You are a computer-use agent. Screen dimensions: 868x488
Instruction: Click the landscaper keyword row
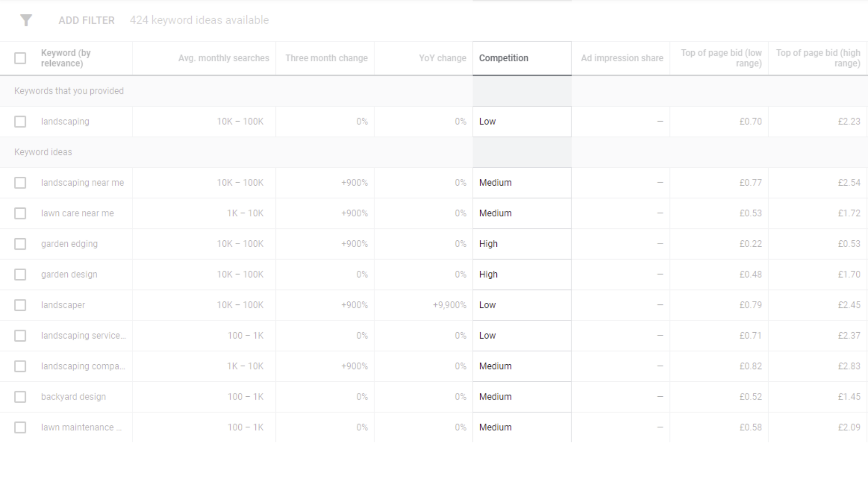[62, 305]
